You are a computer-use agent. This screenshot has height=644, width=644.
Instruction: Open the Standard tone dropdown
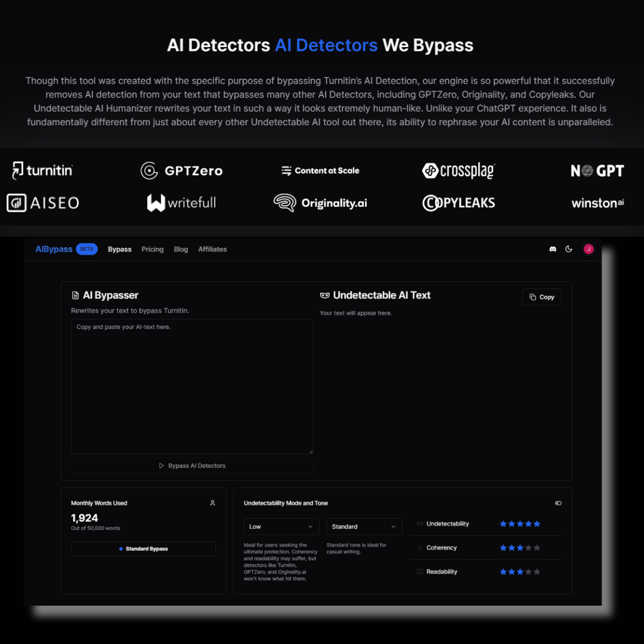tap(364, 527)
